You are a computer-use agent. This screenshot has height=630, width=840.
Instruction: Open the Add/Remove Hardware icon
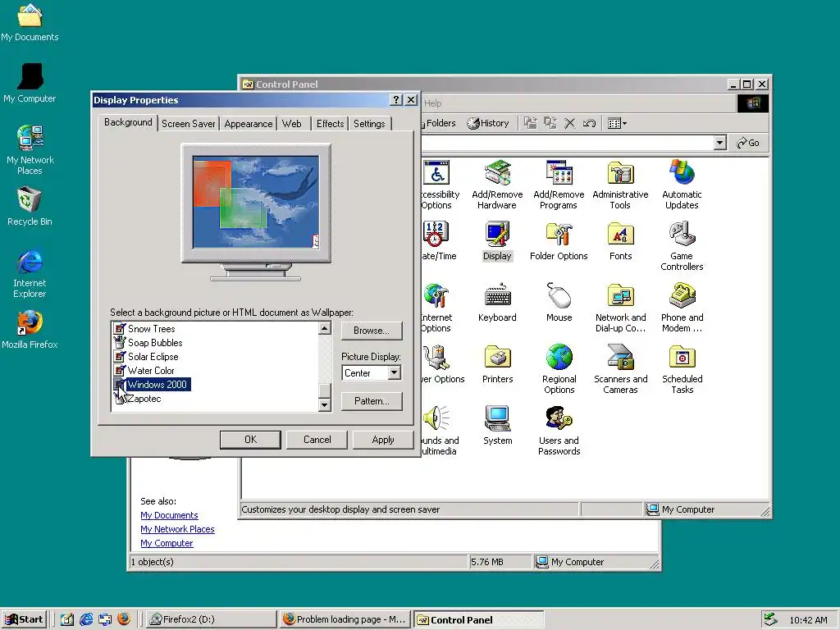[497, 185]
